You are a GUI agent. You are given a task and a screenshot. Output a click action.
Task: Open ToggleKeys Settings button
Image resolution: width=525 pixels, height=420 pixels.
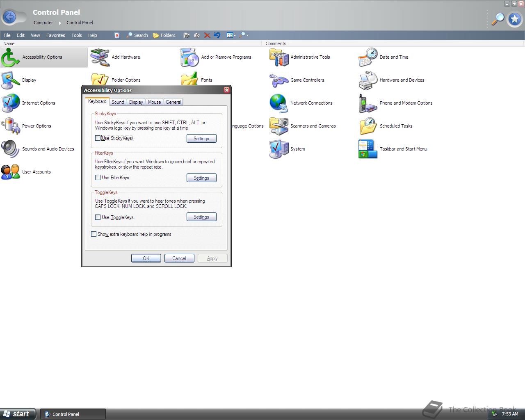point(201,217)
